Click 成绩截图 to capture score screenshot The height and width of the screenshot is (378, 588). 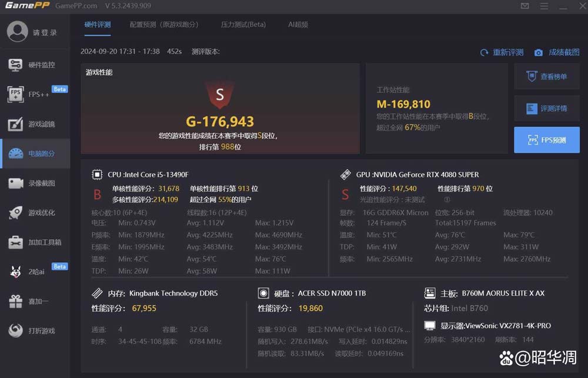557,52
